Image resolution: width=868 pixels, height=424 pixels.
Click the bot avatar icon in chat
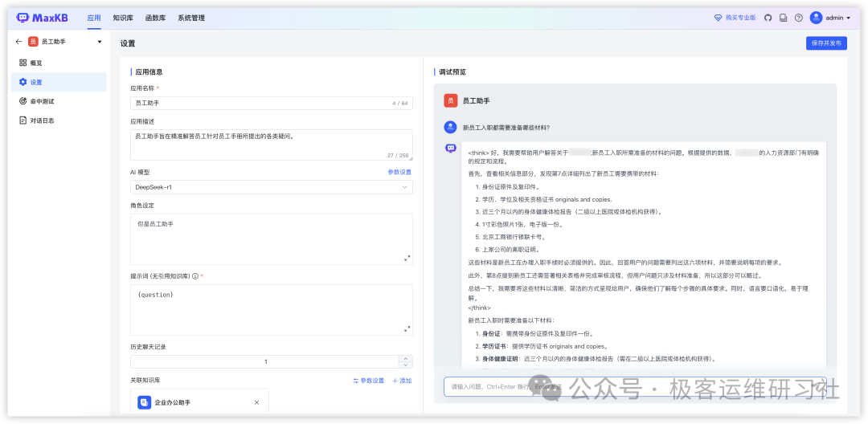tap(451, 148)
